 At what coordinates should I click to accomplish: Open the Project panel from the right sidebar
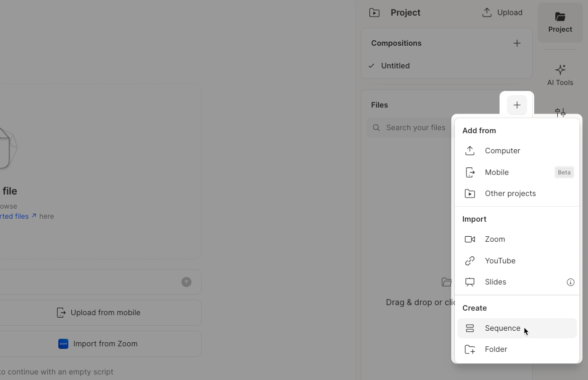560,22
